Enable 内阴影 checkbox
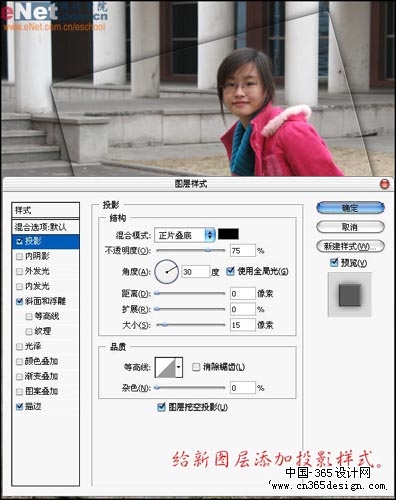Screen dimensions: 396x500 coord(20,256)
